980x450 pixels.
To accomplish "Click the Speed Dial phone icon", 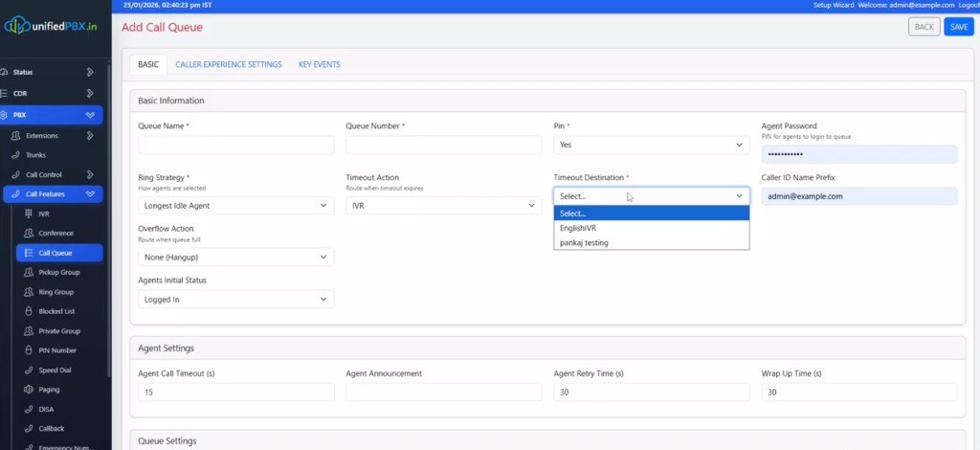I will [x=28, y=370].
